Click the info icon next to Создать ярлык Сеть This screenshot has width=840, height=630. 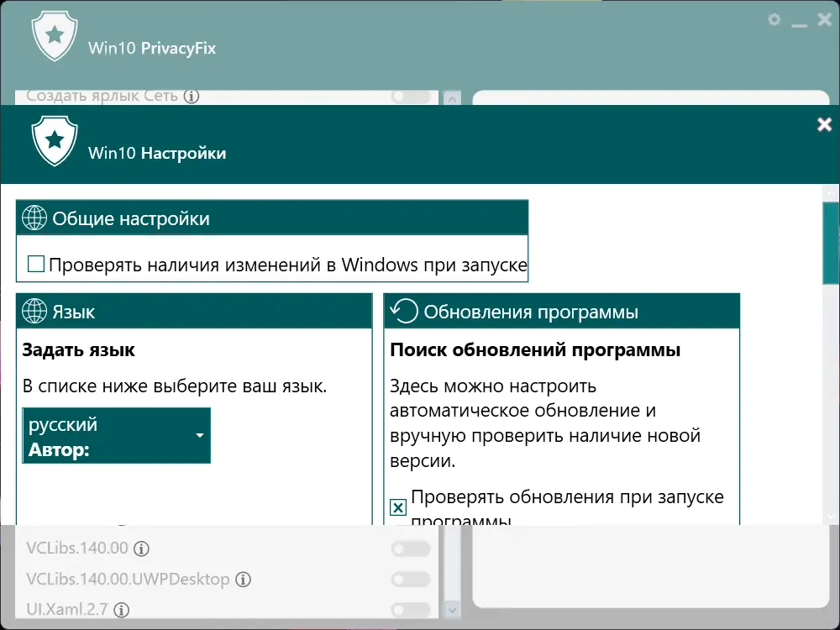tap(192, 97)
